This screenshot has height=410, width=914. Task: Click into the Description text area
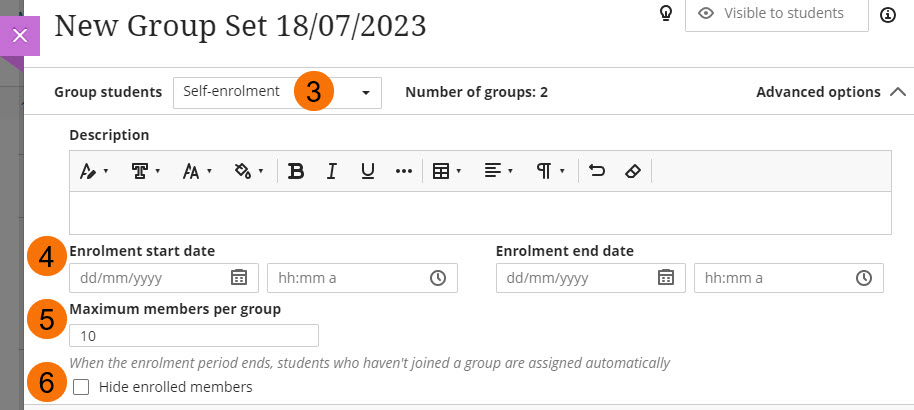coord(480,213)
